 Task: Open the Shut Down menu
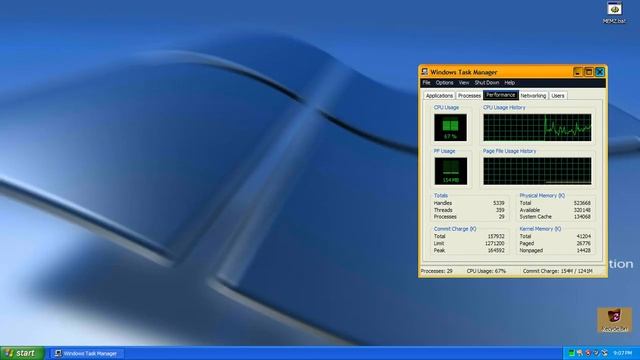click(487, 82)
